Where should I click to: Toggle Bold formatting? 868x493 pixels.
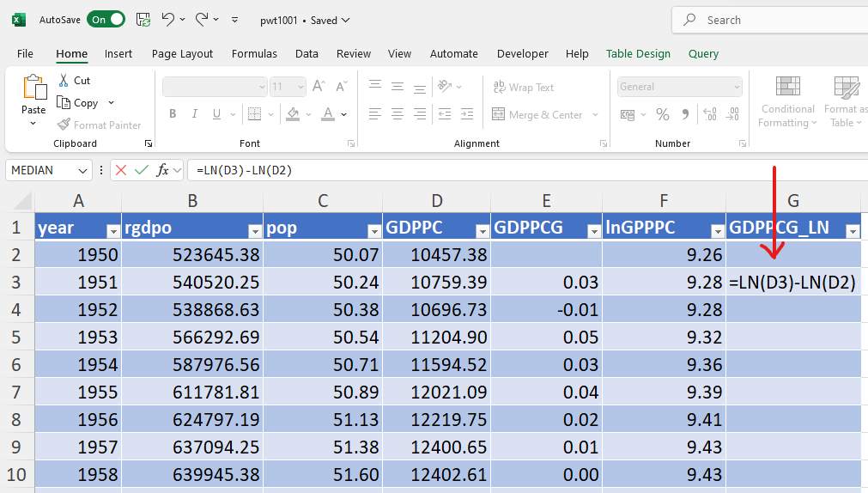pyautogui.click(x=173, y=114)
